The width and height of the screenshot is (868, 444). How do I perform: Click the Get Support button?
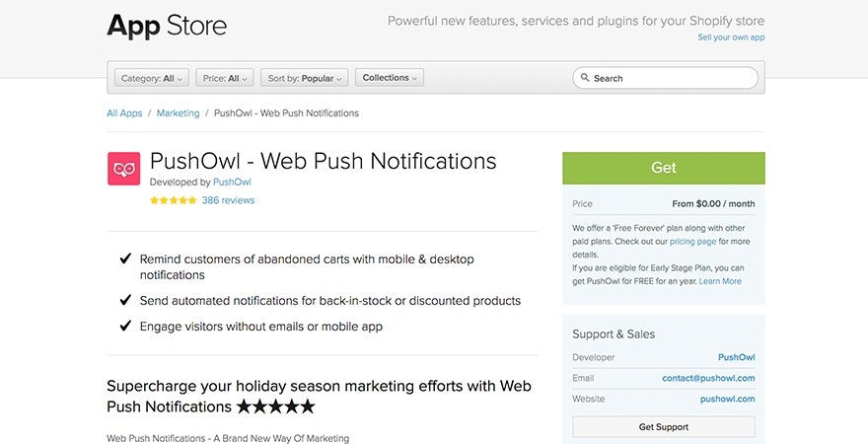coord(663,427)
